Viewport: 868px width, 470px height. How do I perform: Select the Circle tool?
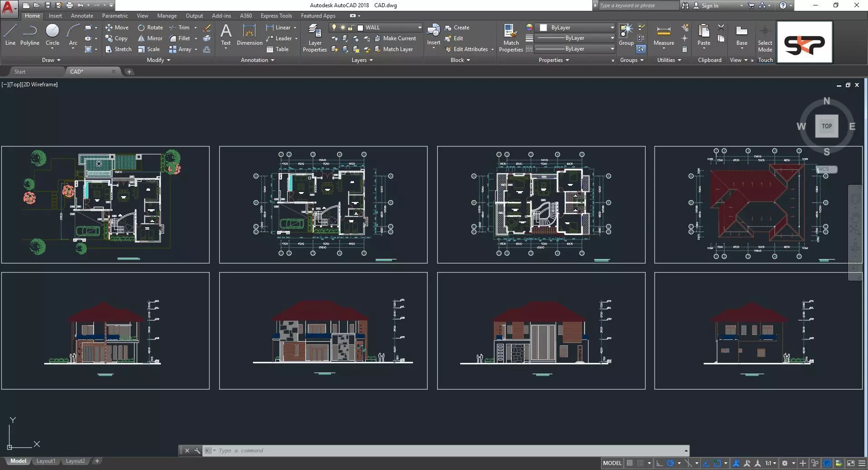pos(52,35)
